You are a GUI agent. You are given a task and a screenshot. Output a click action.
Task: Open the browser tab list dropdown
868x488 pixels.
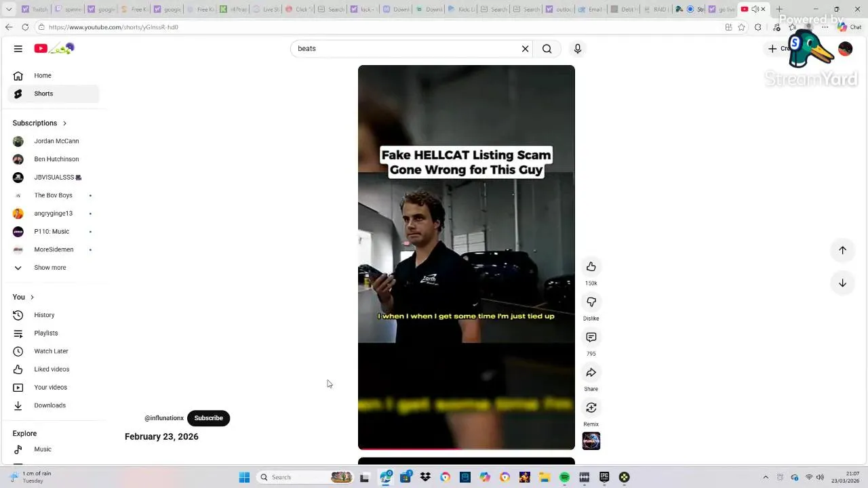tap(9, 9)
